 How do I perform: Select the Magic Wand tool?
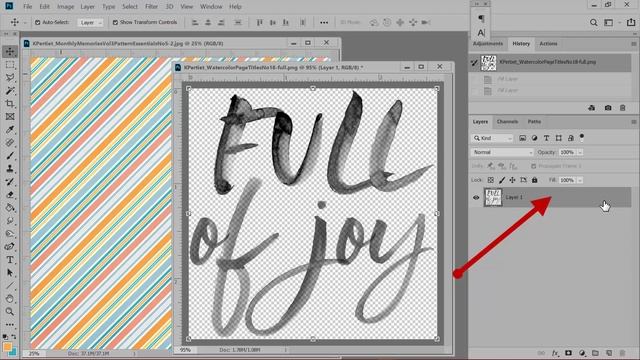10,91
